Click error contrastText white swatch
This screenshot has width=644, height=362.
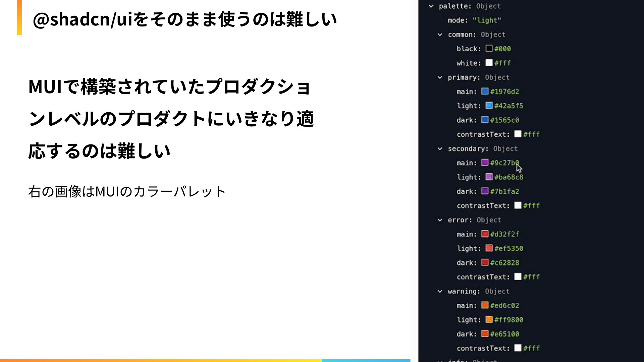click(518, 277)
